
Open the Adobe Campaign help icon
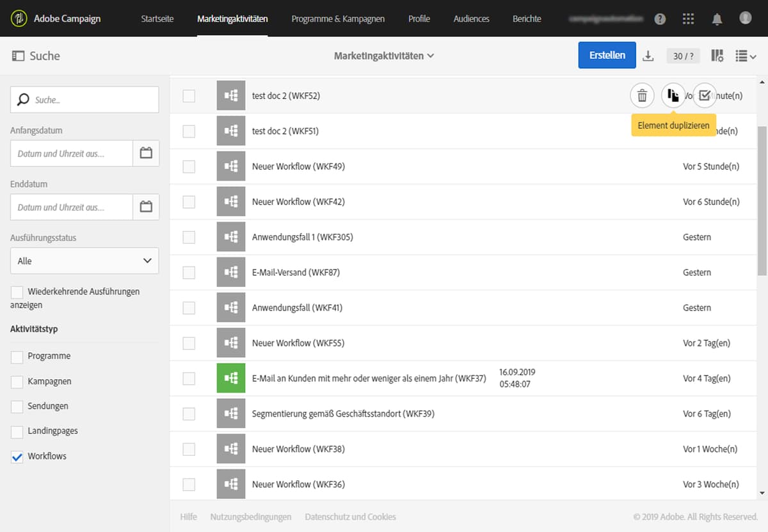pos(660,19)
